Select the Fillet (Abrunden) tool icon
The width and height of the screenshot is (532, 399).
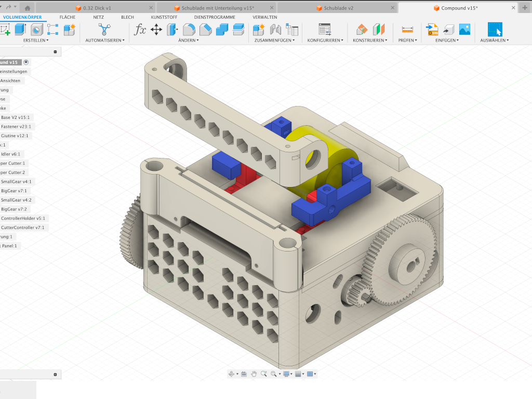pyautogui.click(x=189, y=30)
